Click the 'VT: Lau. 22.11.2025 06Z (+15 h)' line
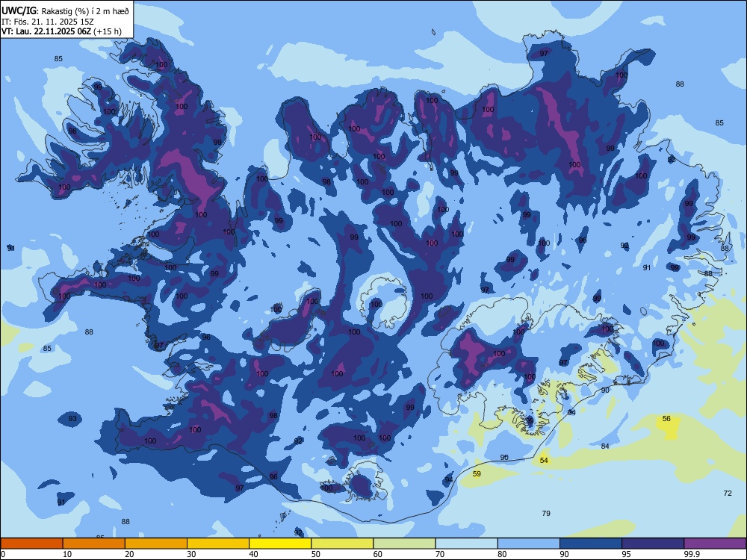747x560 pixels. click(61, 31)
